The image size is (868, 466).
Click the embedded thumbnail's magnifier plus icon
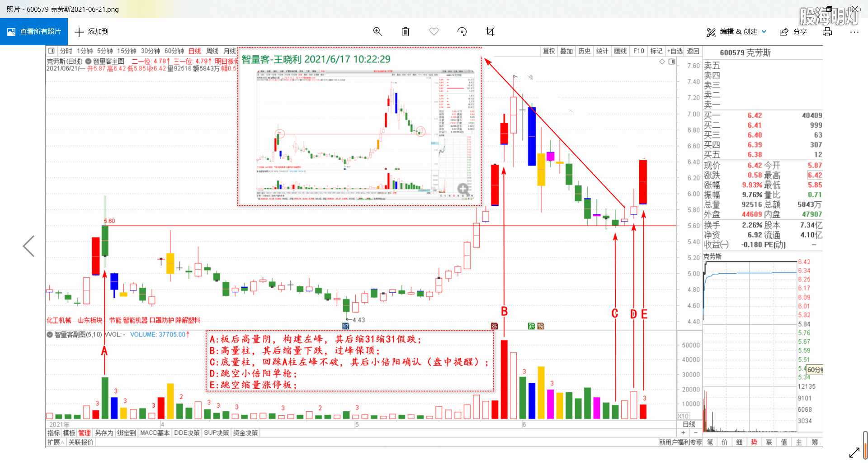pos(463,189)
